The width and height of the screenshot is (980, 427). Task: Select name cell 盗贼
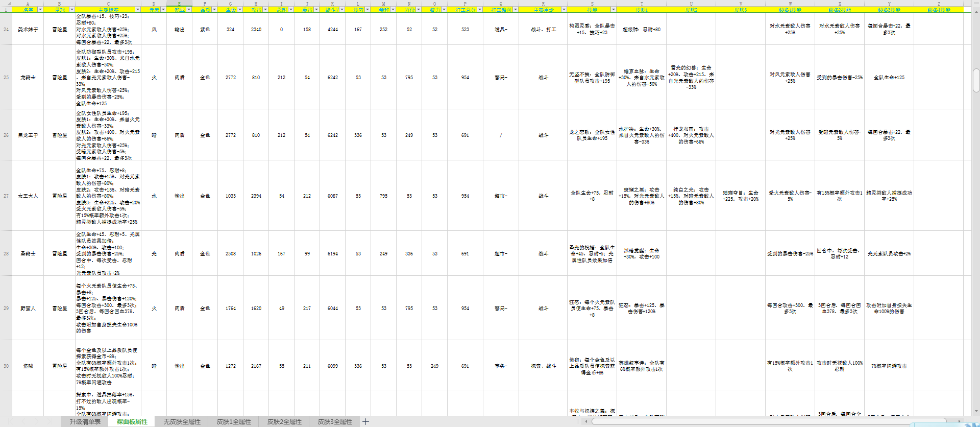point(28,366)
